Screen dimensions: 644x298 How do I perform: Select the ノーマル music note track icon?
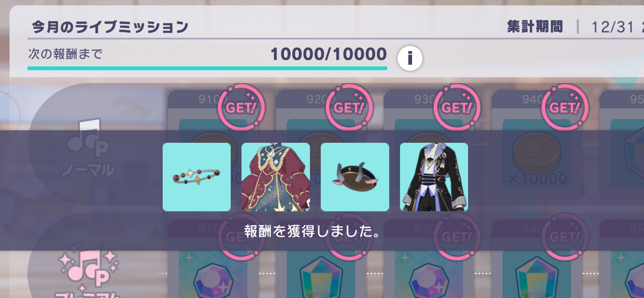tap(88, 143)
